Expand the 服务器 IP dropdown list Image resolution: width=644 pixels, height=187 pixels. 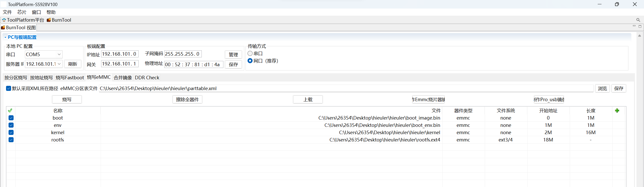coord(59,64)
